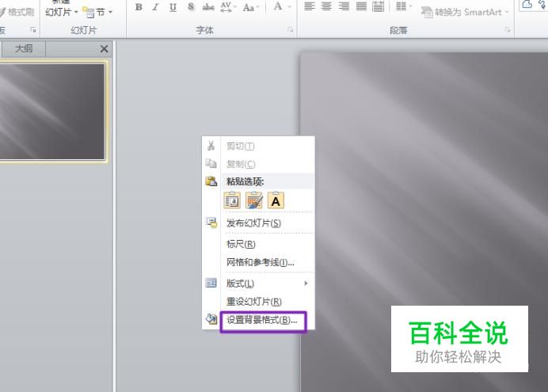Screen dimensions: 548x392
Task: Open the font dialog launcher in 字体 group
Action: click(x=290, y=30)
